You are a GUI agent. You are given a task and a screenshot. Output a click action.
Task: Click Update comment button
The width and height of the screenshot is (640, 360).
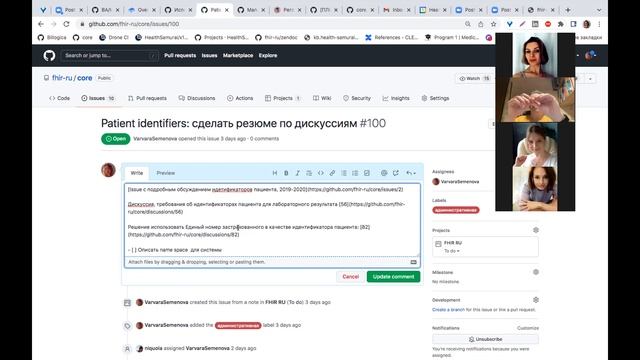[393, 277]
